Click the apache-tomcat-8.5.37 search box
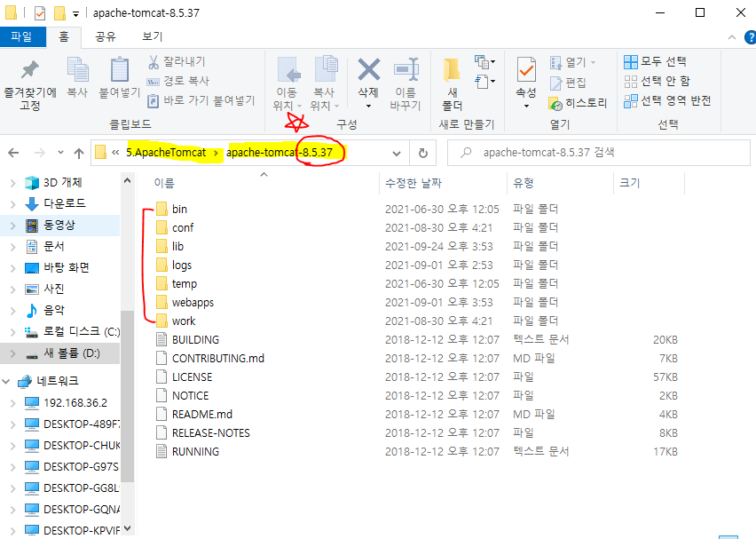756x539 pixels. tap(599, 153)
